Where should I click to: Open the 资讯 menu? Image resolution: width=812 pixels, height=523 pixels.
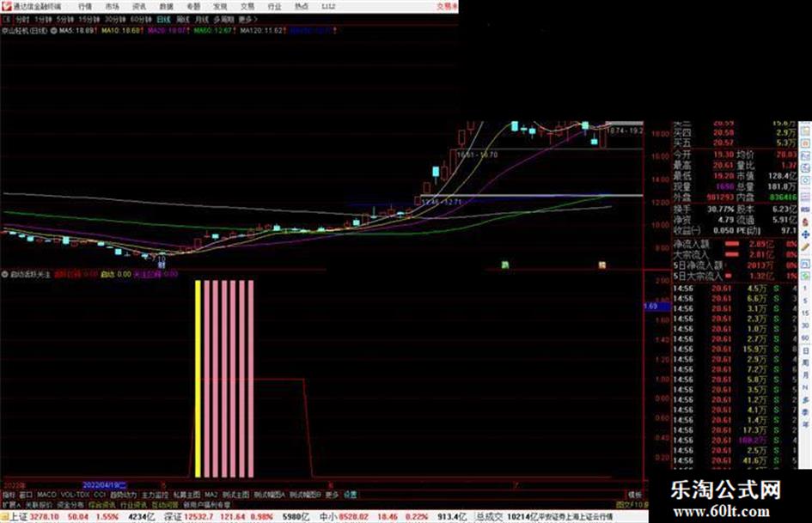coord(139,7)
